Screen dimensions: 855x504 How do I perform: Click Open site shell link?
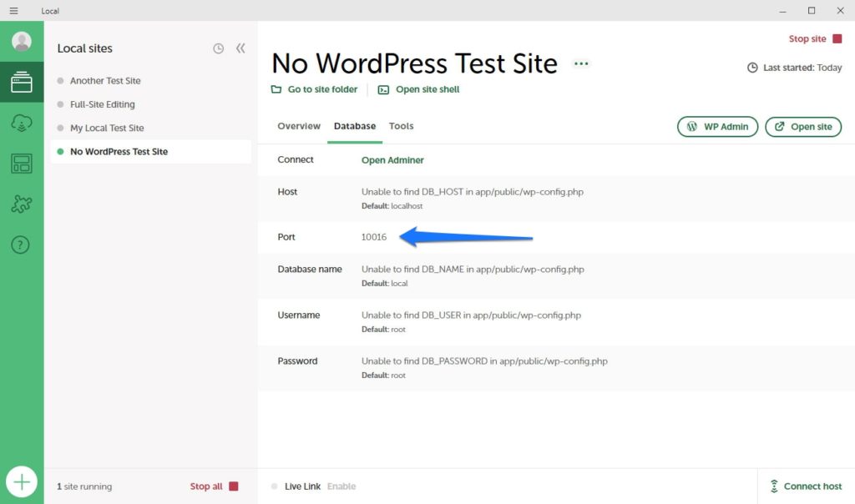coord(427,89)
